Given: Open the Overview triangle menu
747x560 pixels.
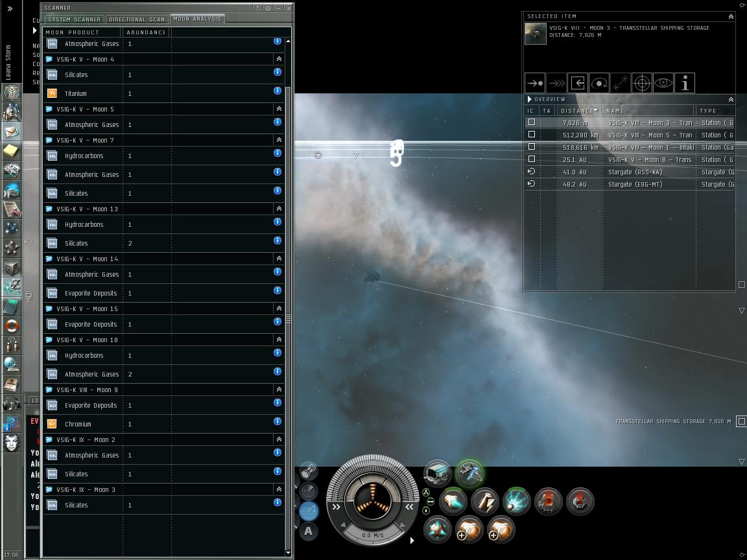Looking at the screenshot, I should point(529,99).
